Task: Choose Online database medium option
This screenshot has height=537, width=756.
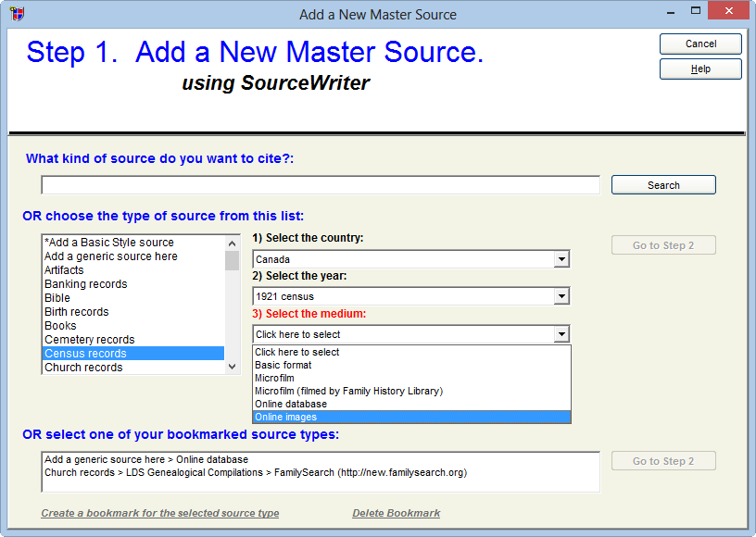Action: [x=411, y=404]
